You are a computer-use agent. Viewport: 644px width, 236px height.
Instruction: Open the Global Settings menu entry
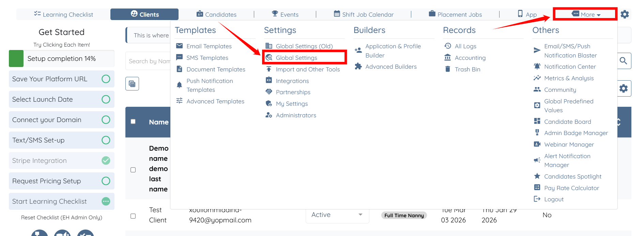coord(296,58)
